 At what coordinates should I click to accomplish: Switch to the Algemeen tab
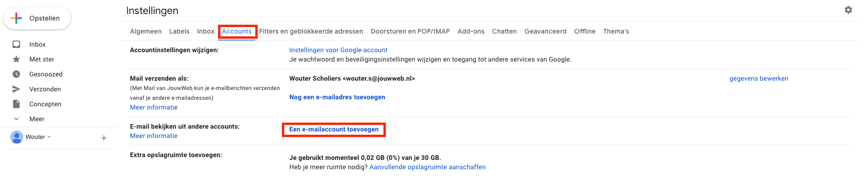tap(146, 31)
